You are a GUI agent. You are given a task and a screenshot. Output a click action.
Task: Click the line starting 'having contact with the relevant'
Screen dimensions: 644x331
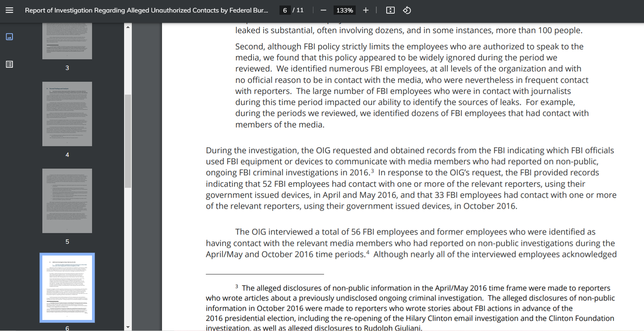pos(411,243)
